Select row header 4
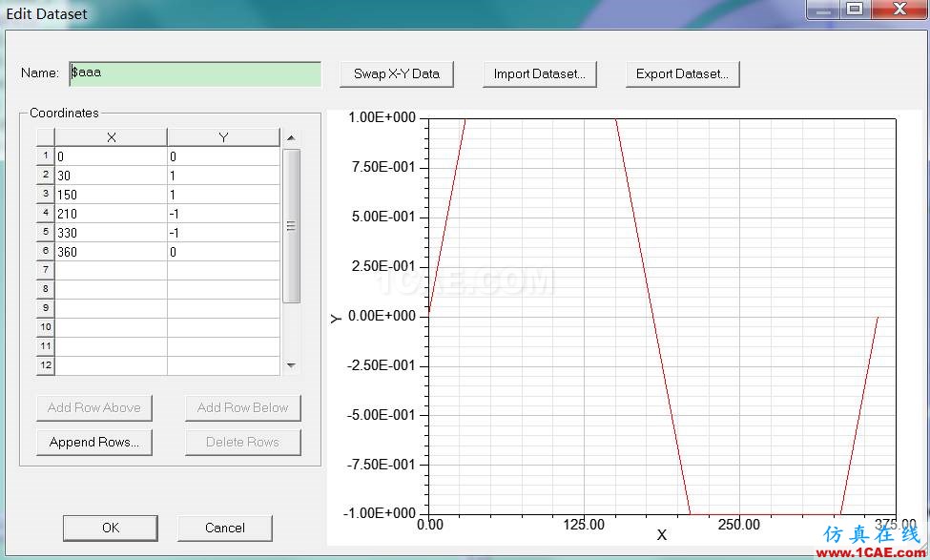 coord(46,213)
